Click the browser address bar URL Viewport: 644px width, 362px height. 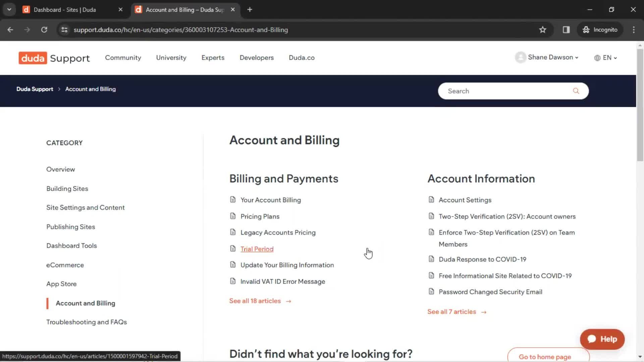(181, 29)
